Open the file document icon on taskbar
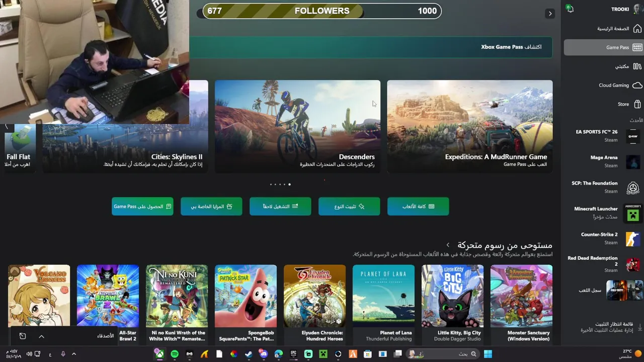This screenshot has width=644, height=362. tap(219, 354)
